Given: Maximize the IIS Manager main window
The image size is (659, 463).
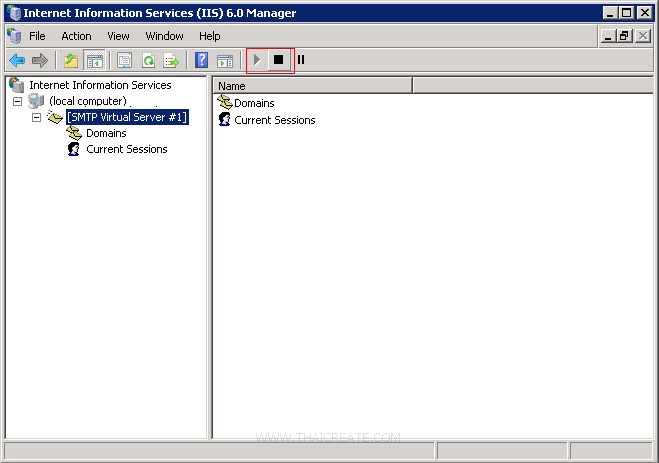Looking at the screenshot, I should pos(626,13).
